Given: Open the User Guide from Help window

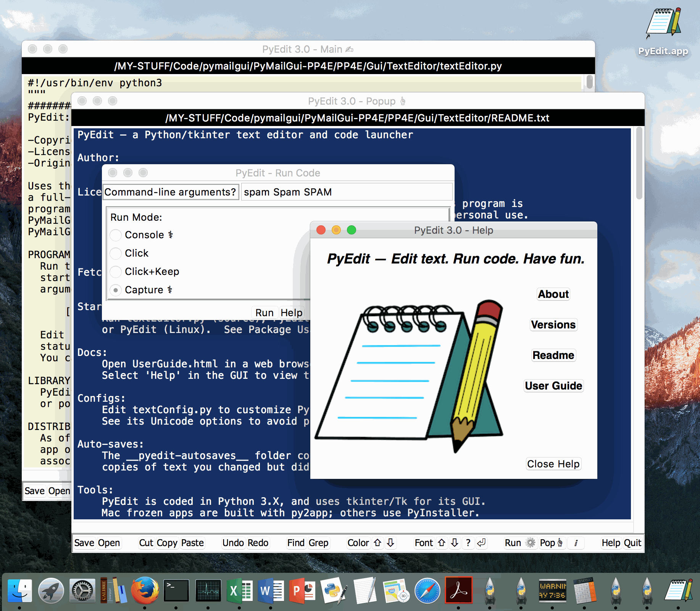Looking at the screenshot, I should (553, 386).
